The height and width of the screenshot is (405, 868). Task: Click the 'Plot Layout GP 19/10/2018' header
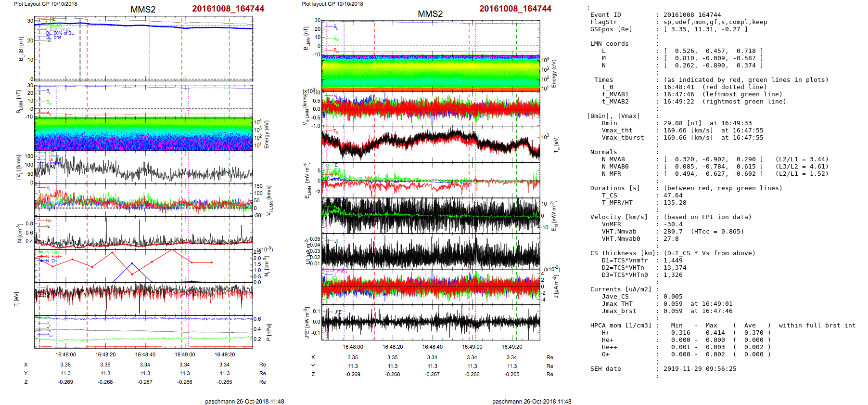tap(45, 4)
